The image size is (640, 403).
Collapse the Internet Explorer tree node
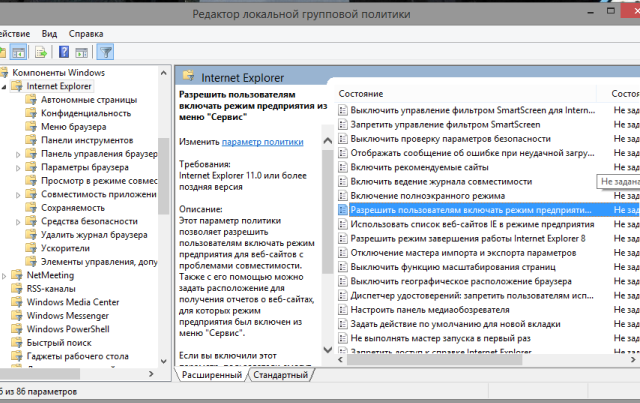pos(4,87)
